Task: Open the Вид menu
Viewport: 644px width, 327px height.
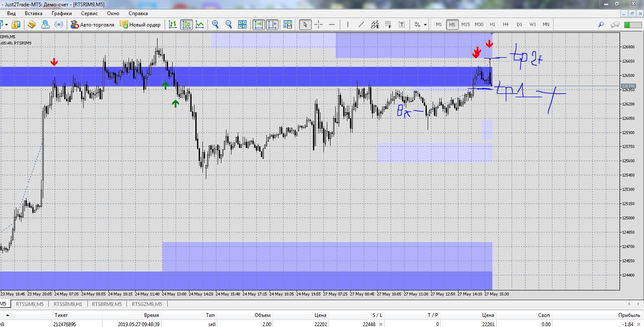Action: point(11,13)
